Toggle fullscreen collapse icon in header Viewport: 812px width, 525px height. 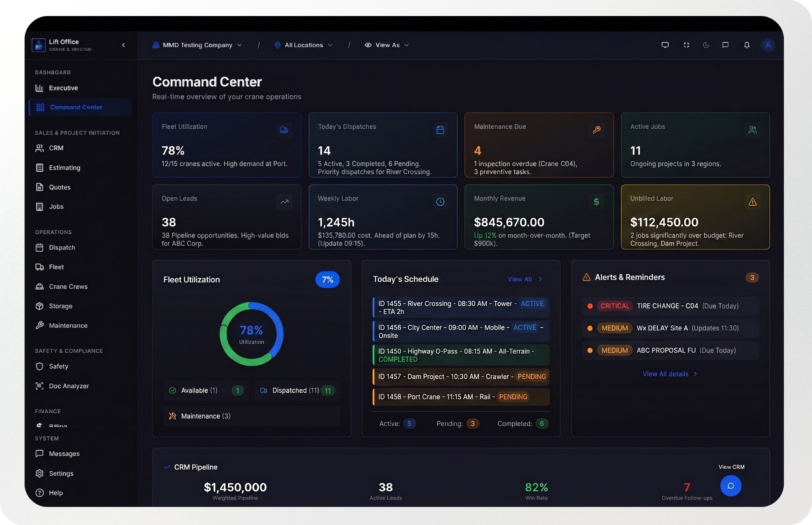(686, 45)
